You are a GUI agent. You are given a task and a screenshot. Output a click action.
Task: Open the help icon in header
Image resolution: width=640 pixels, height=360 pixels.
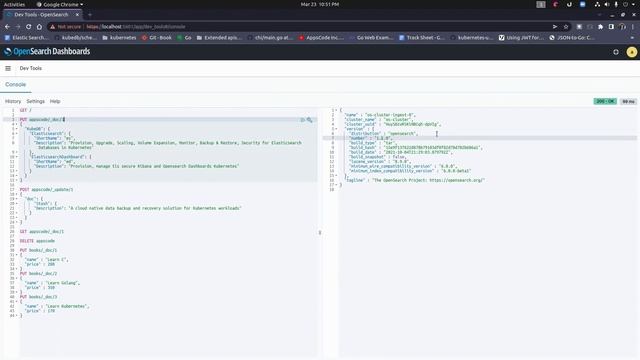616,52
